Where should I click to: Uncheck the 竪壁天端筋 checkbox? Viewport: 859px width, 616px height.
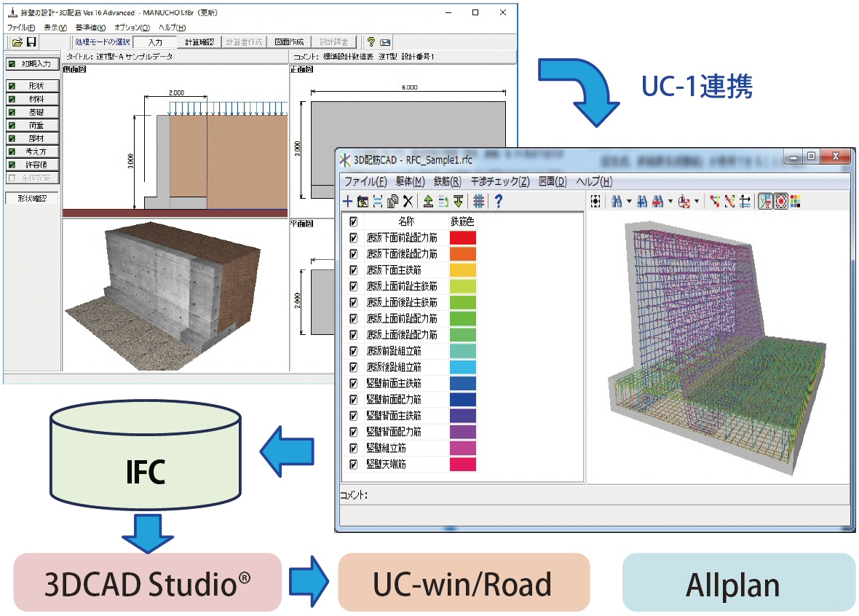tap(353, 465)
